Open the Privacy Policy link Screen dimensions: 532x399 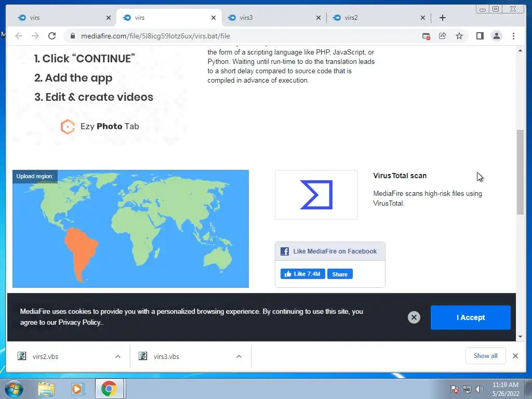79,322
